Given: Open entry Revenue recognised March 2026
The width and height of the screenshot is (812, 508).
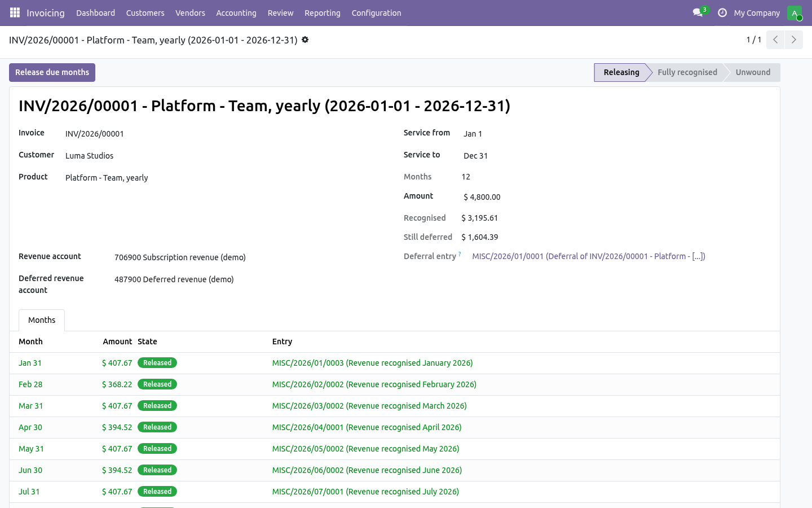Looking at the screenshot, I should coord(369,406).
